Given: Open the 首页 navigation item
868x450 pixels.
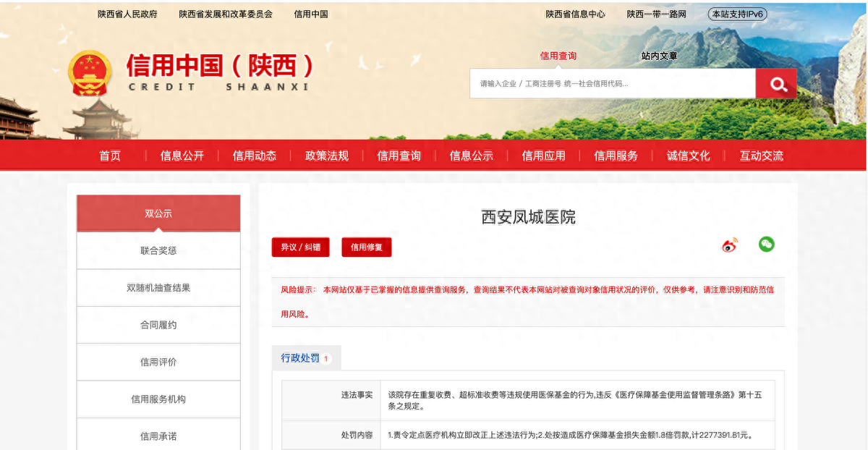Looking at the screenshot, I should tap(110, 156).
